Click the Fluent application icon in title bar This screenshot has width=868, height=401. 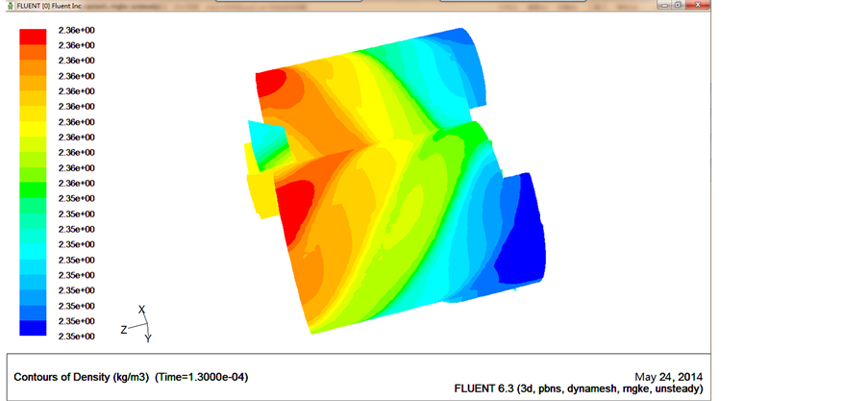tap(9, 6)
